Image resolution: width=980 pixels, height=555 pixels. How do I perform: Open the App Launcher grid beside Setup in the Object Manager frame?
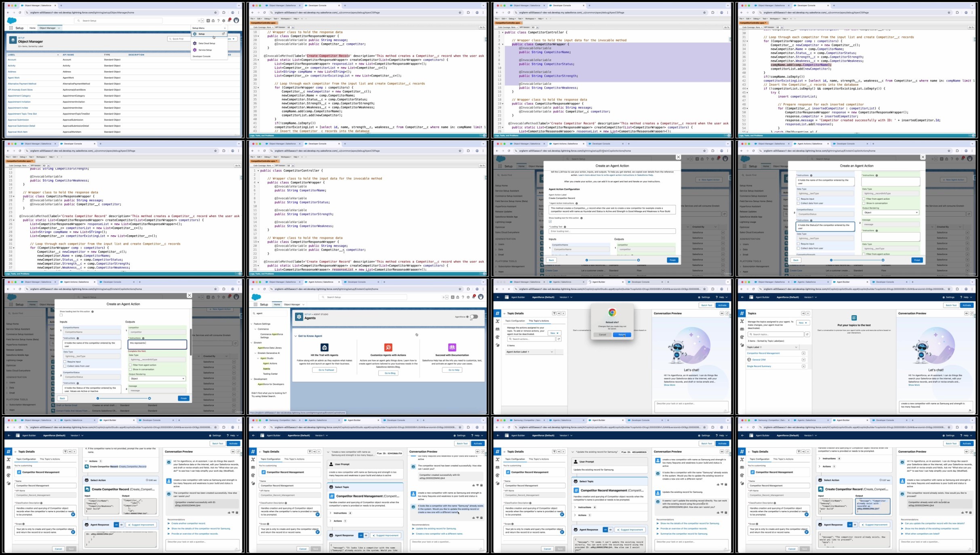(11, 28)
